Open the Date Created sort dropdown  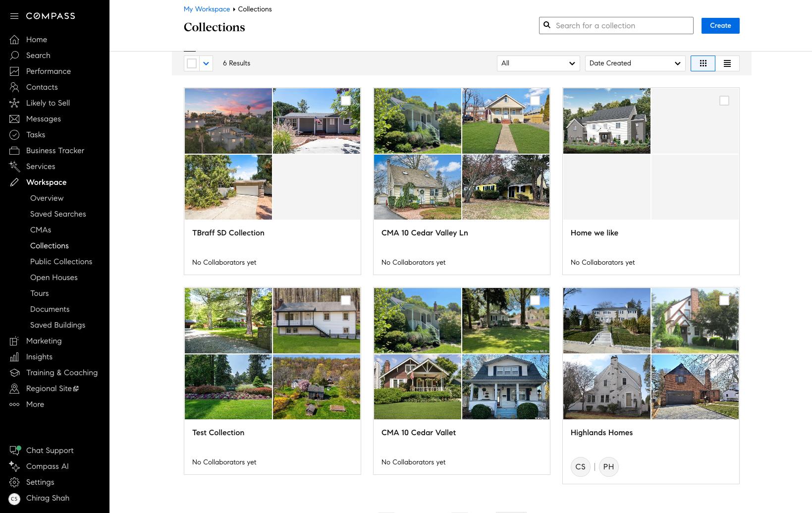pos(635,63)
